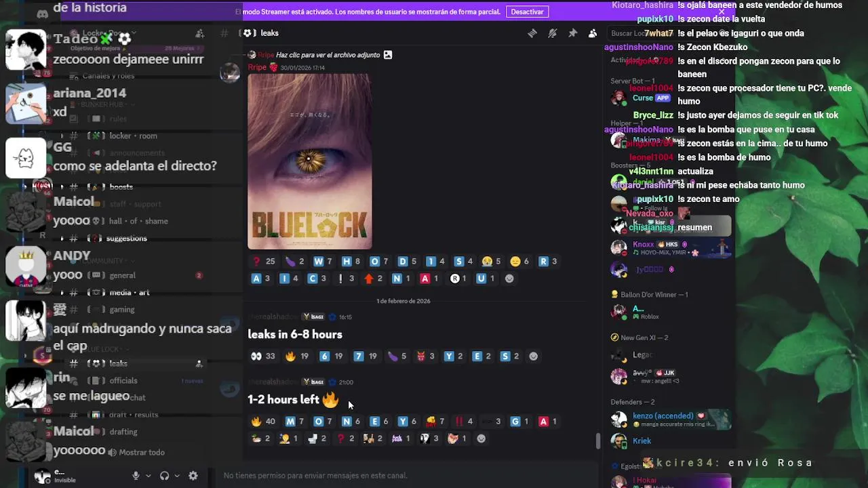Open Curse APP bot in member list
This screenshot has width=868, height=488.
pyautogui.click(x=641, y=98)
